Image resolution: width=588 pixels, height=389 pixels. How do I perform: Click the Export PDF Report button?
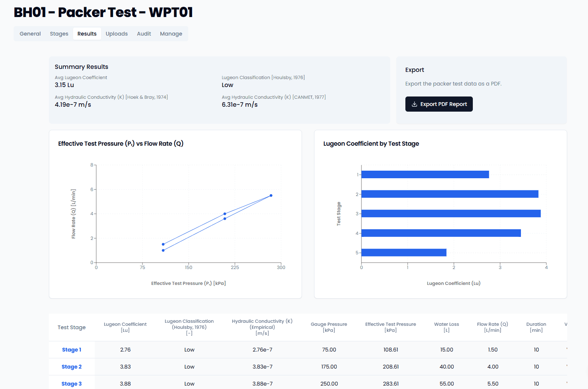click(x=439, y=104)
